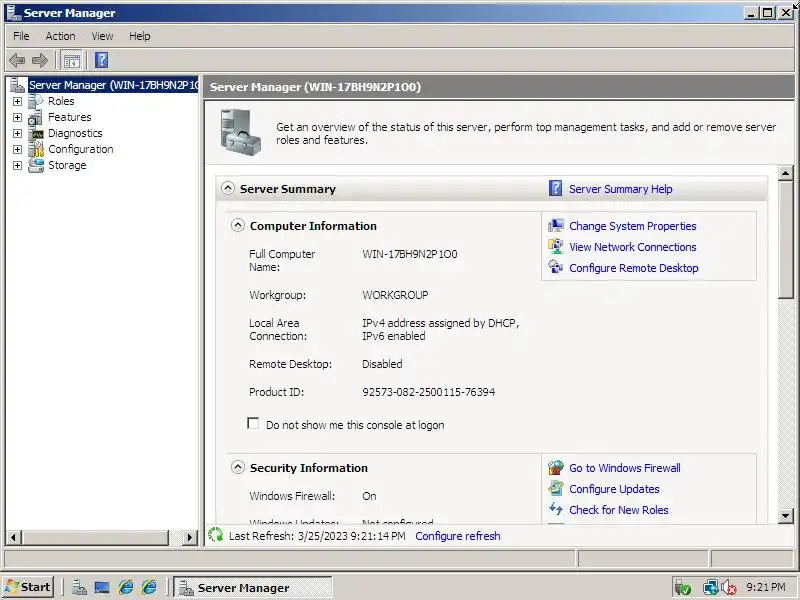Click the Start button
The width and height of the screenshot is (800, 600).
tap(28, 587)
